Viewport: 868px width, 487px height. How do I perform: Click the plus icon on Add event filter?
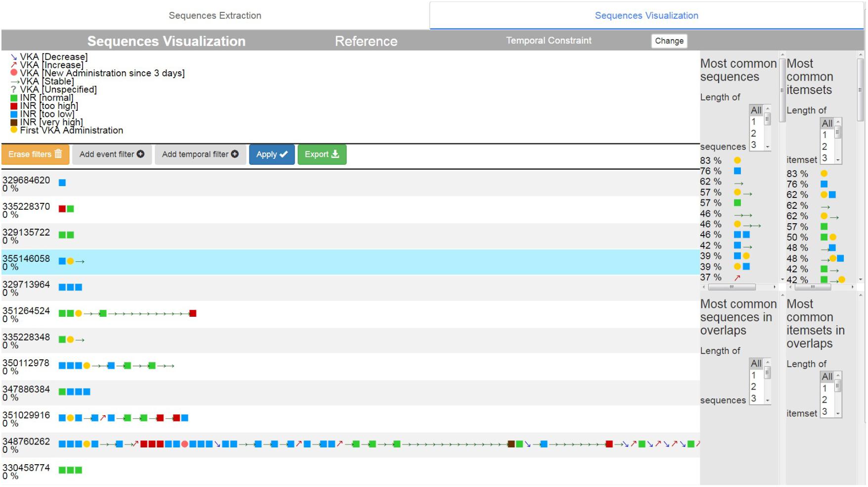[x=140, y=154]
